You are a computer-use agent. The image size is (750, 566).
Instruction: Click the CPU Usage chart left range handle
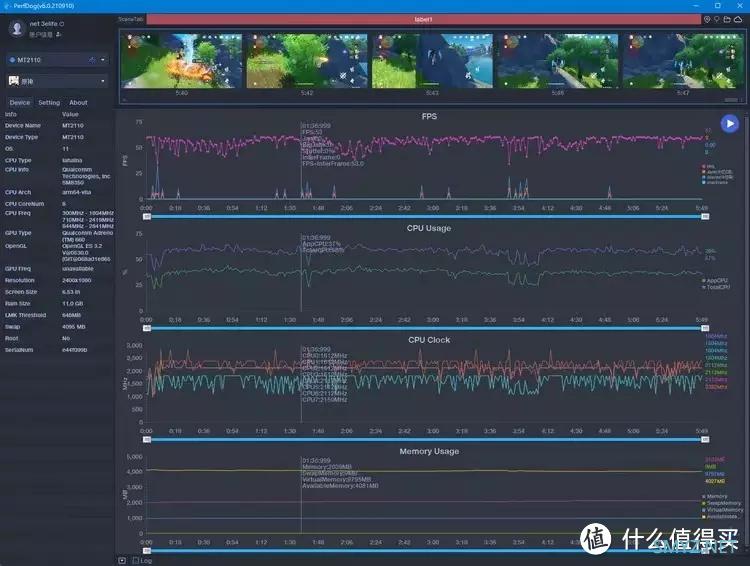[x=147, y=328]
